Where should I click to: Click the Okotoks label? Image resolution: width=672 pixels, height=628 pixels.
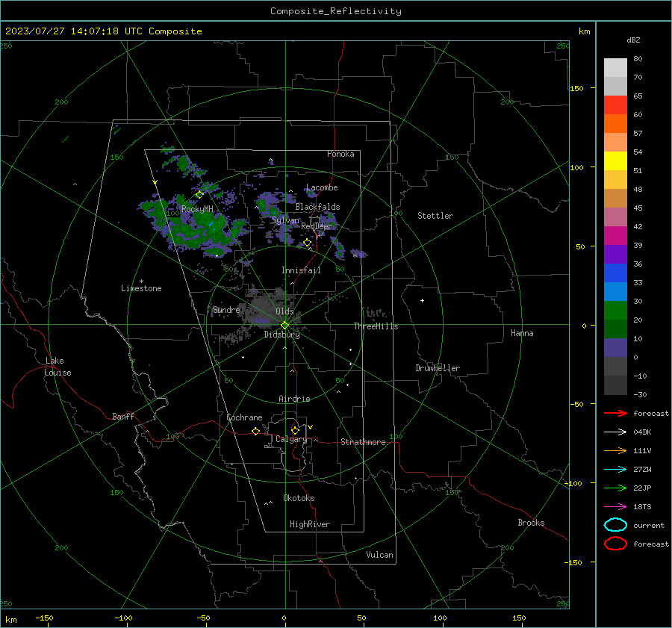(x=299, y=498)
